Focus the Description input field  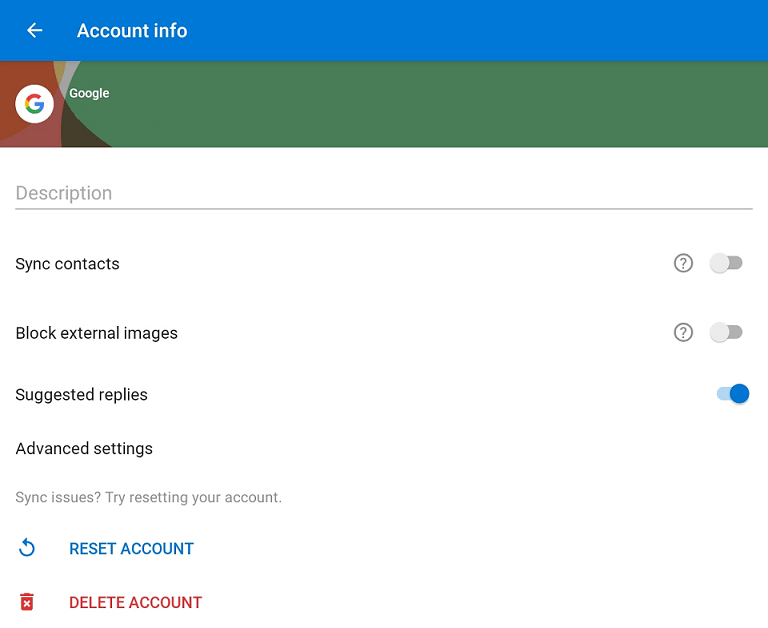tap(383, 193)
